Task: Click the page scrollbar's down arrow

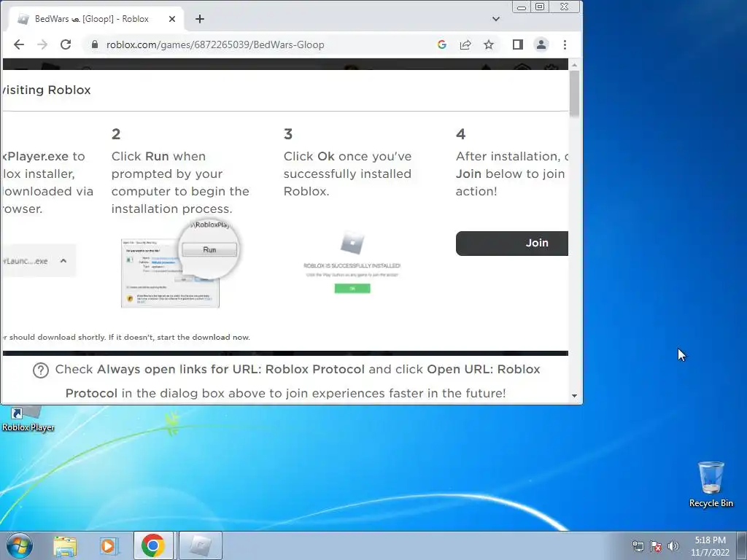Action: (x=574, y=396)
